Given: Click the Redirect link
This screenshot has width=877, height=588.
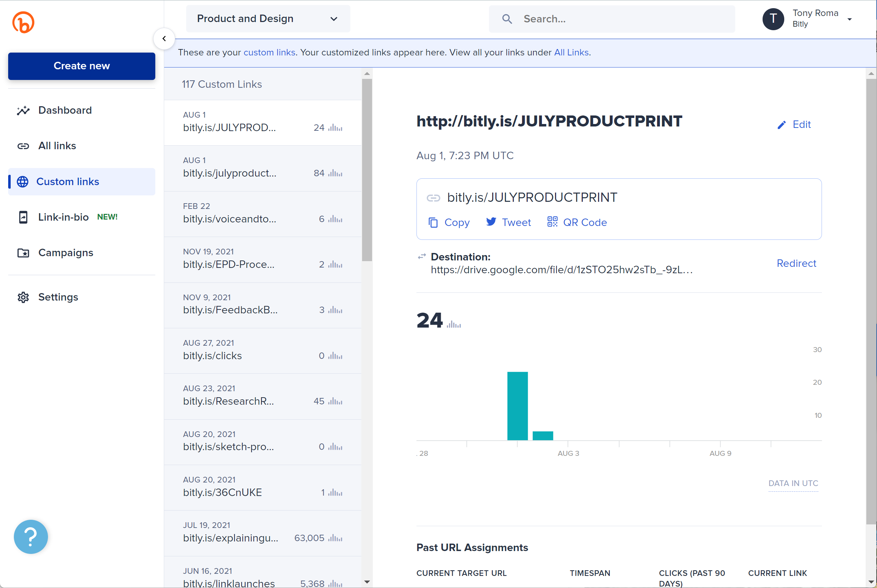Looking at the screenshot, I should point(796,263).
